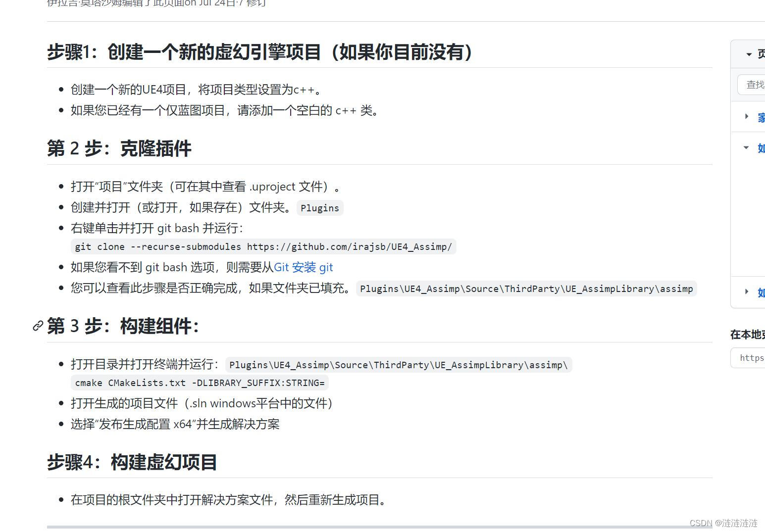Click the git clone --recurse-submodules command
The image size is (765, 532).
(x=263, y=246)
